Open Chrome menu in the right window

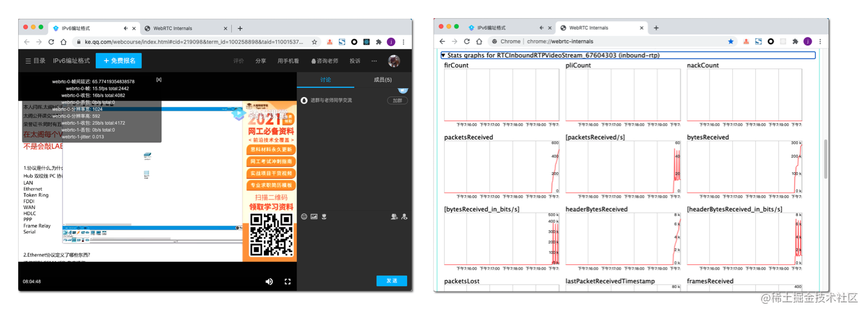pyautogui.click(x=821, y=42)
